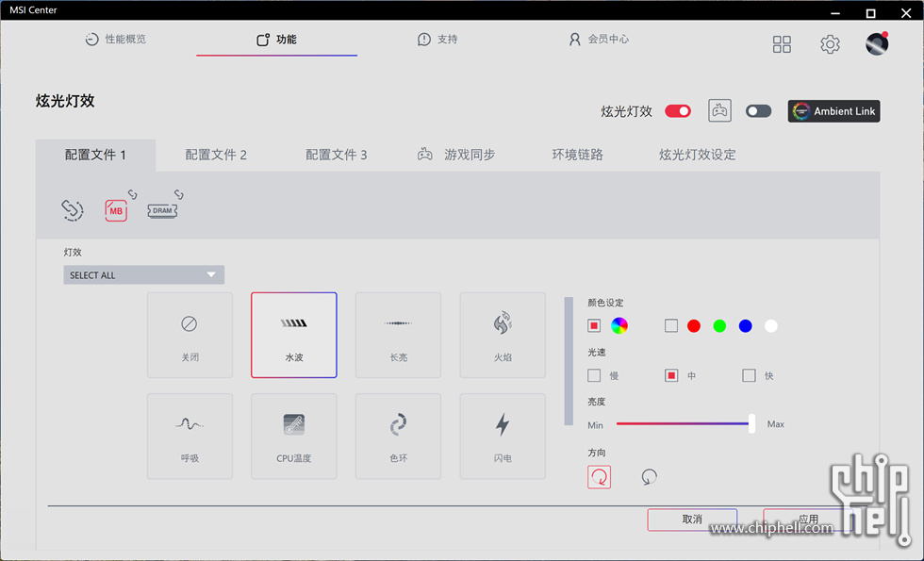Image resolution: width=924 pixels, height=561 pixels.
Task: Switch to 配置文件 2 tab
Action: [216, 155]
